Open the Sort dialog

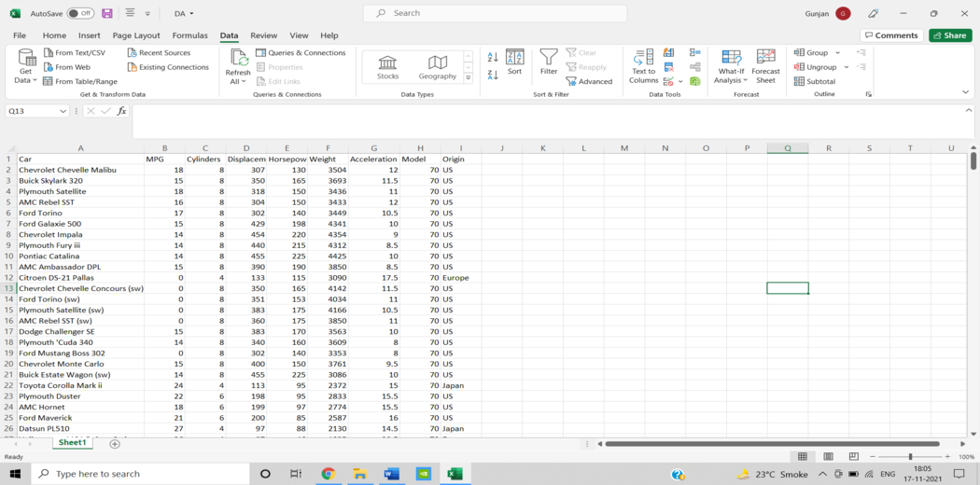pos(514,62)
